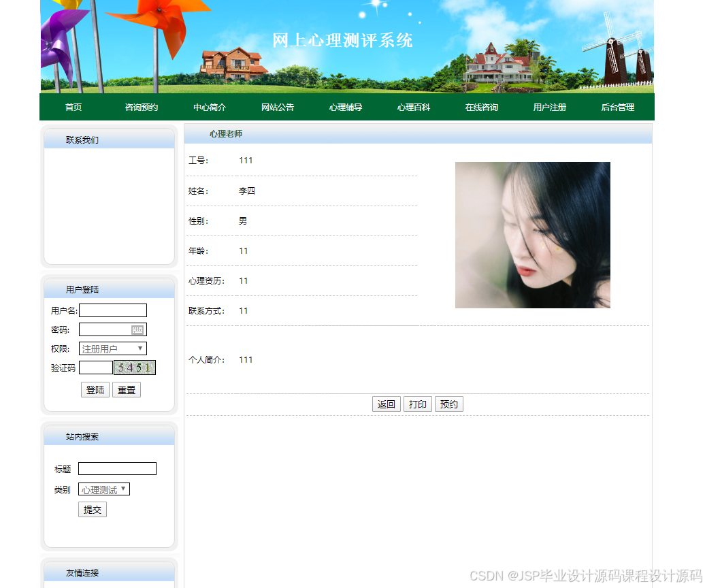
Task: Click the 年龄 value 11
Action: pyautogui.click(x=244, y=251)
